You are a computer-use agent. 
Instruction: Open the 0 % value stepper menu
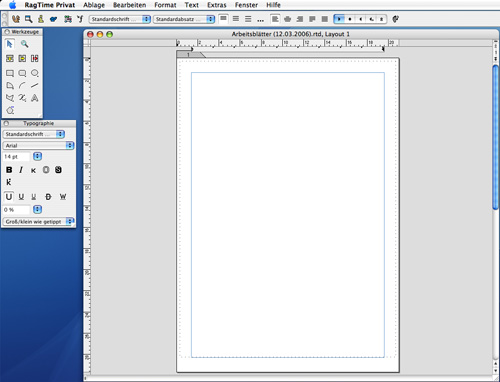coord(37,209)
